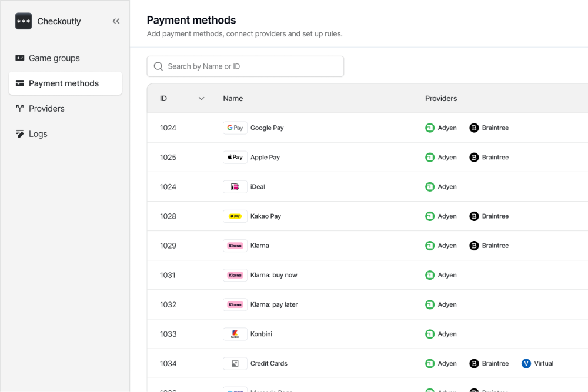Click the Credit Cards payment icon
This screenshot has width=588, height=392.
pos(235,363)
